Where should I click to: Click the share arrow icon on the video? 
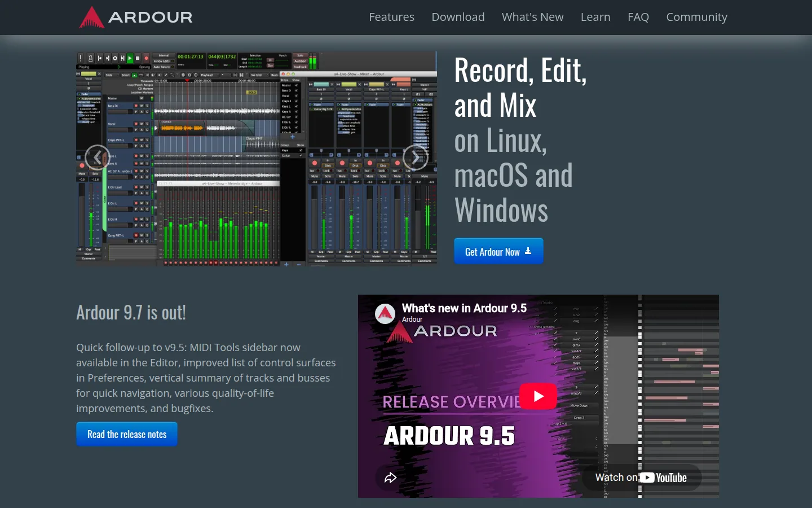pyautogui.click(x=390, y=478)
